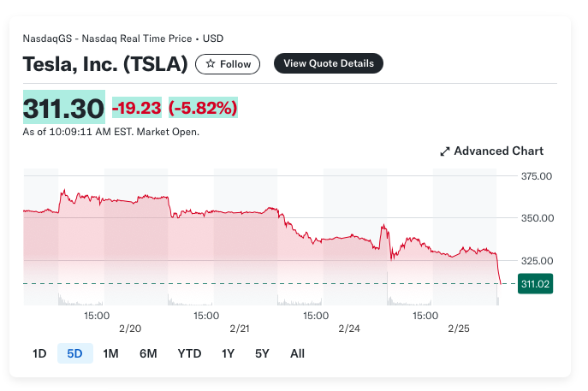Open the Advanced Chart expand icon
This screenshot has height=391, width=588.
(445, 151)
